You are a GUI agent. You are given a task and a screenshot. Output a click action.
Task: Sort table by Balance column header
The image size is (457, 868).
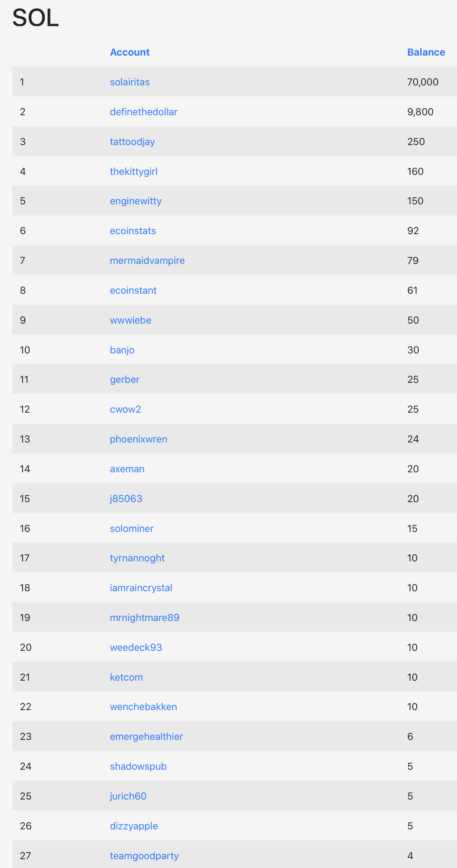tap(426, 52)
